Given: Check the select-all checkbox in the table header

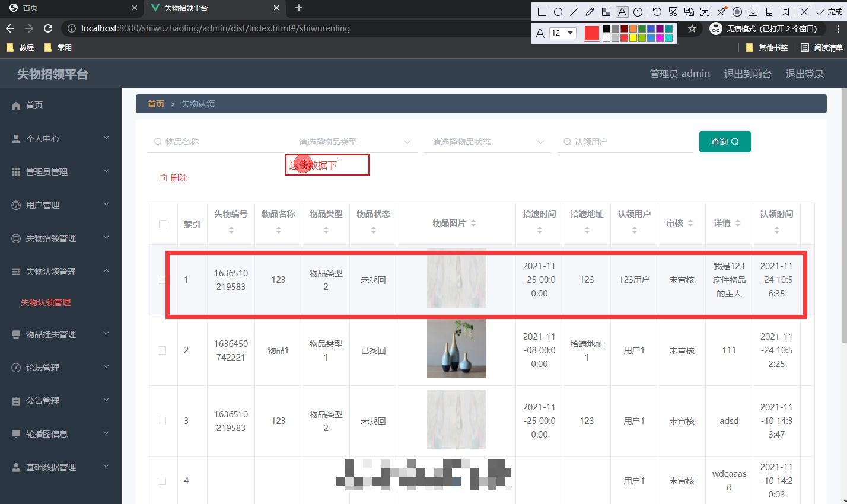Looking at the screenshot, I should [163, 224].
